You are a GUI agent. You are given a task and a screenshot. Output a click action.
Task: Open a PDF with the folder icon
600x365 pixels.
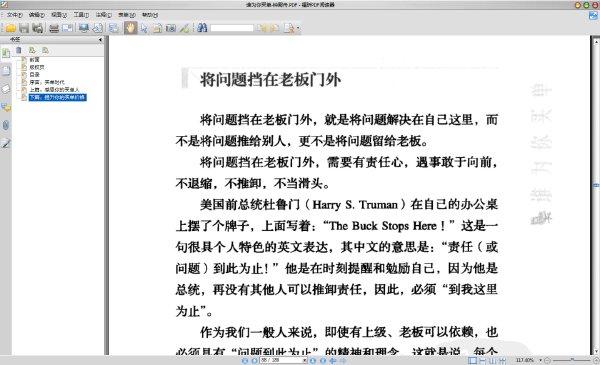(11, 28)
